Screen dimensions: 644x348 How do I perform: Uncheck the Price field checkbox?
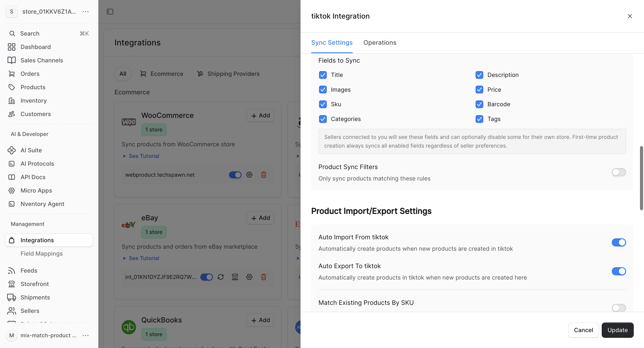pyautogui.click(x=479, y=89)
